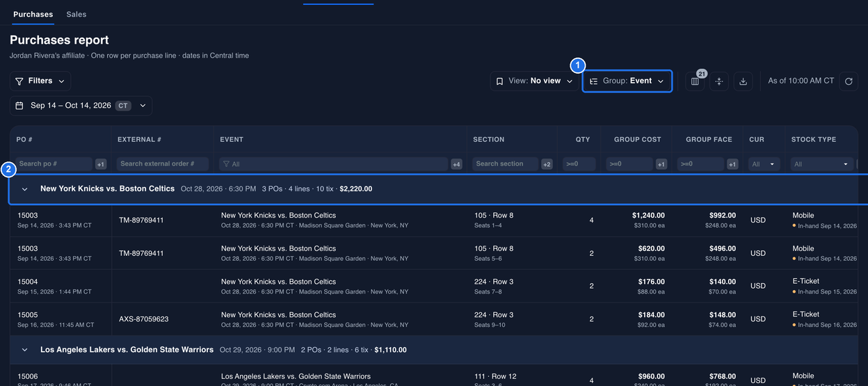Open the Group: Event dropdown

coord(627,81)
